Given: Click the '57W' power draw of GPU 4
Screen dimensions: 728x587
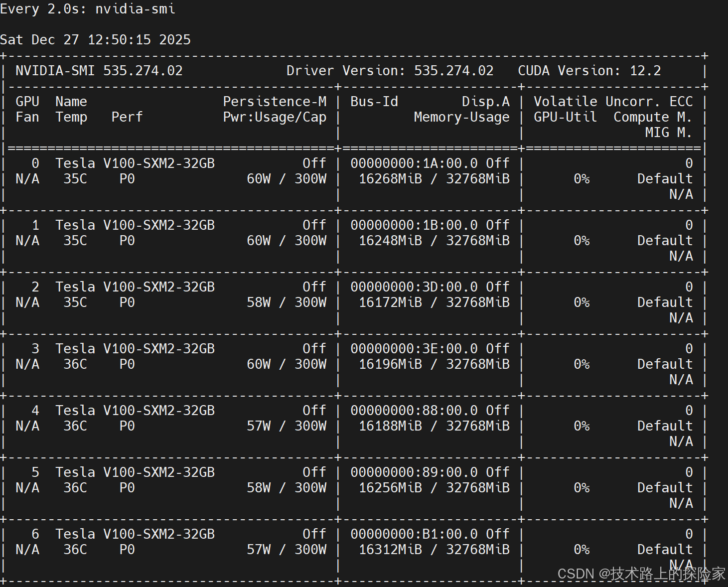Looking at the screenshot, I should (x=259, y=426).
